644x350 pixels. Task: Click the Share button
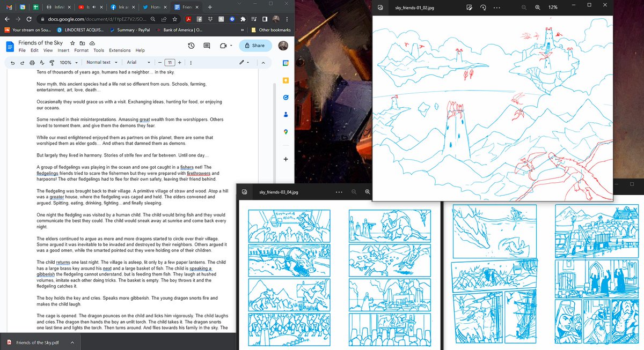[255, 46]
